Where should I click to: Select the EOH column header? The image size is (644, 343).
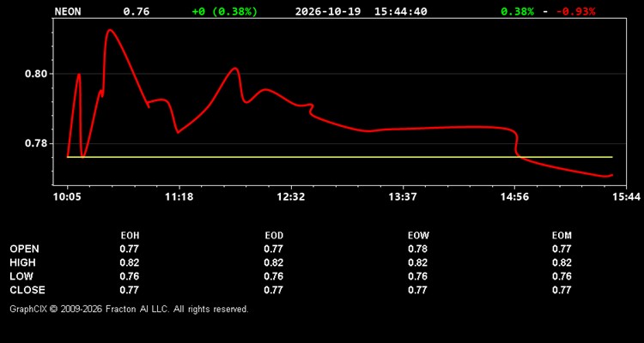click(x=130, y=236)
